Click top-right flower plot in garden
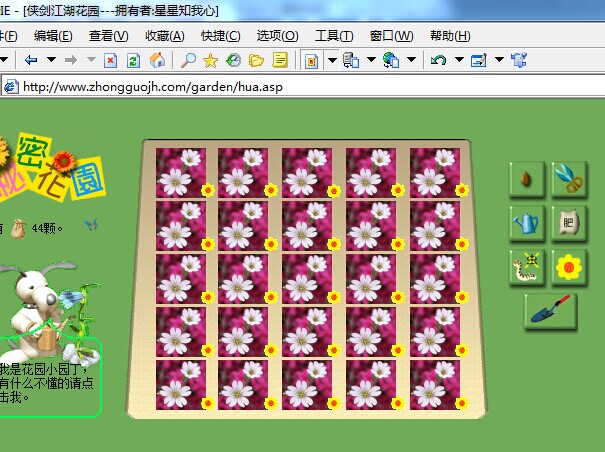The image size is (605, 452). point(435,173)
